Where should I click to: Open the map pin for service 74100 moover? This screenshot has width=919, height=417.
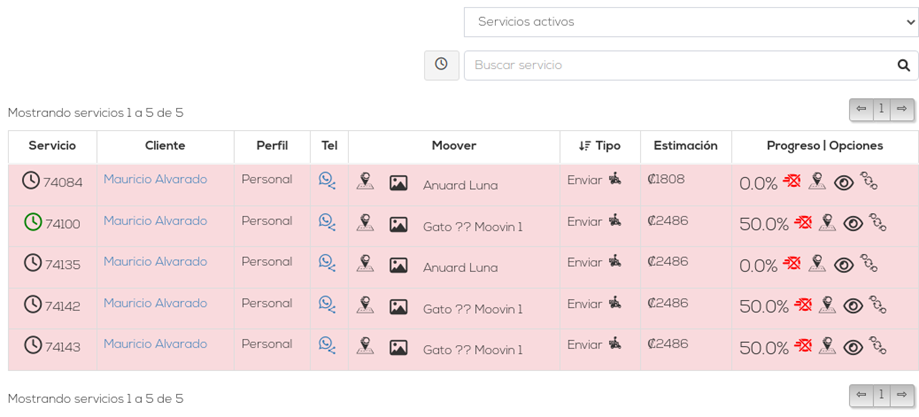tap(365, 222)
